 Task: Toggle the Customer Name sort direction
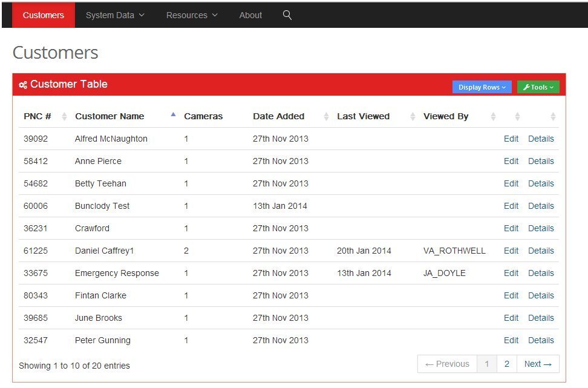coord(172,116)
